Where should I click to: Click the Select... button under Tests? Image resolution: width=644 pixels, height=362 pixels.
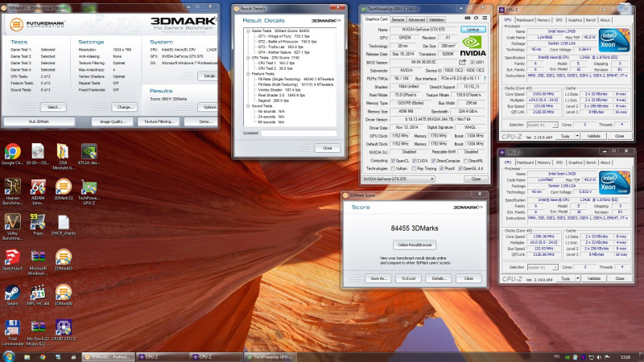pos(54,107)
